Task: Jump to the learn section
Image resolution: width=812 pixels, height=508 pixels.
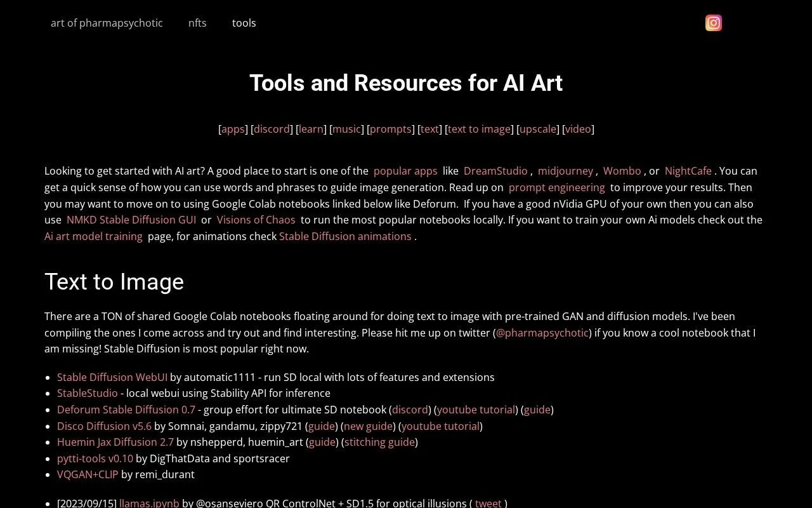Action: (311, 129)
